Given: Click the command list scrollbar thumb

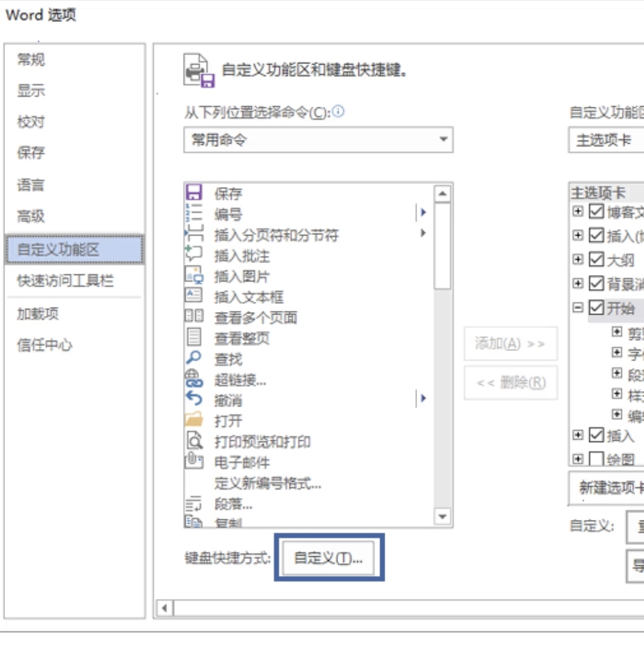Looking at the screenshot, I should [x=442, y=246].
